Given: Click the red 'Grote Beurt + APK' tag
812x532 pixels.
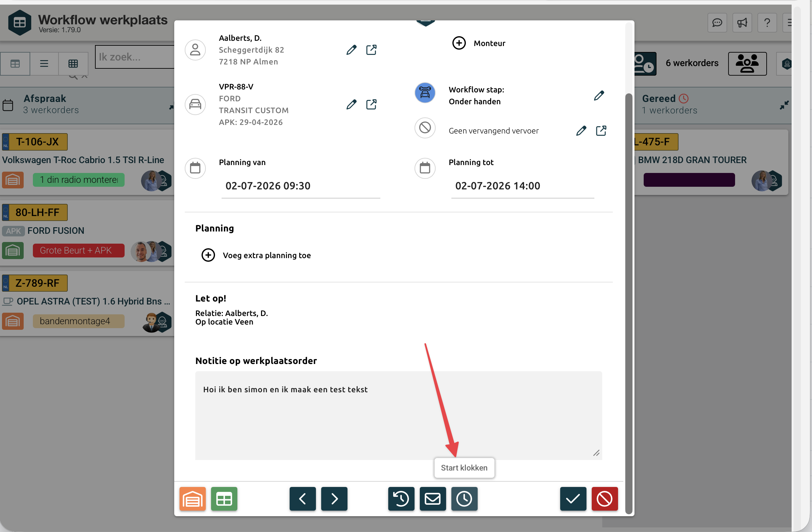Looking at the screenshot, I should [79, 251].
